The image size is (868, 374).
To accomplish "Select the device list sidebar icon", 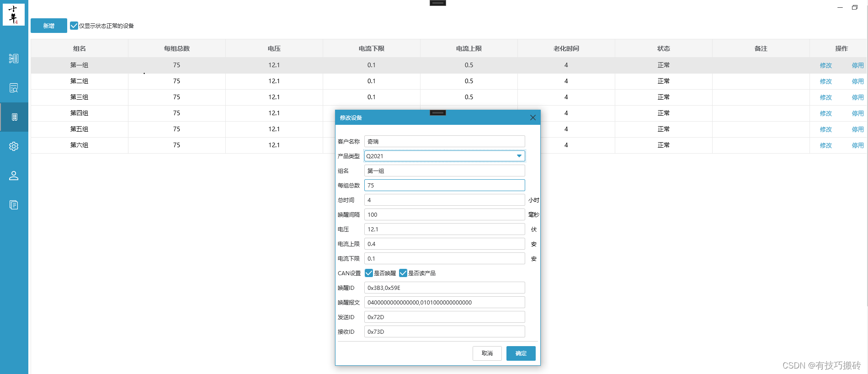I will [x=14, y=117].
